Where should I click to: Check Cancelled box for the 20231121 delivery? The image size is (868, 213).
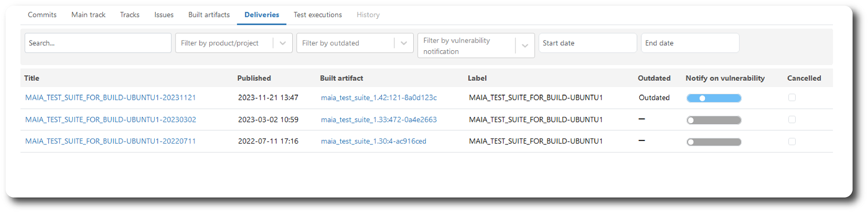[x=792, y=98]
